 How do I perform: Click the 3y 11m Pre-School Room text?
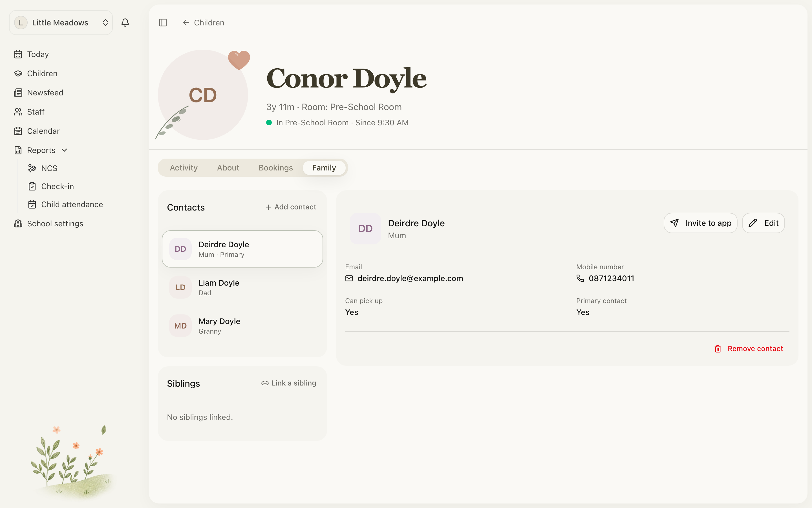pos(334,107)
